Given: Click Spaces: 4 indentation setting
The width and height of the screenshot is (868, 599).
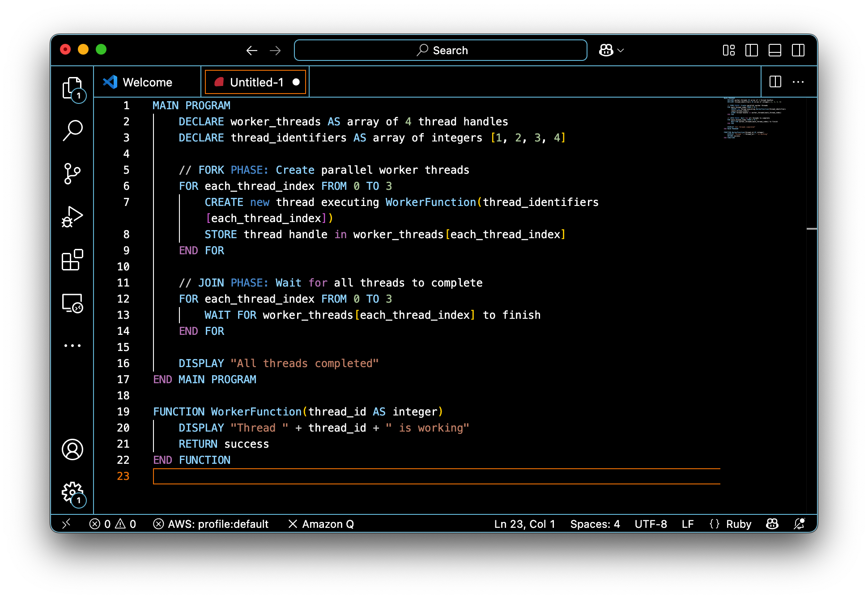Looking at the screenshot, I should tap(595, 524).
